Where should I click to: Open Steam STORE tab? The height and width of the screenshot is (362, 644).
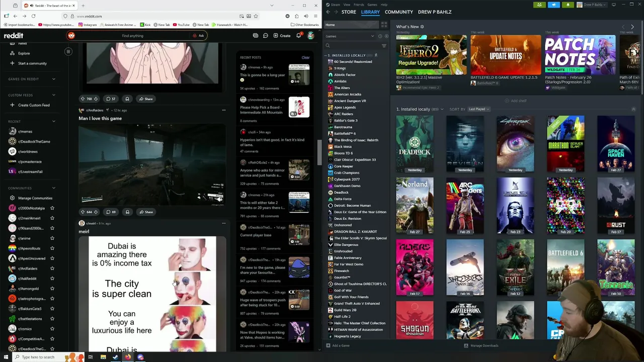349,12
